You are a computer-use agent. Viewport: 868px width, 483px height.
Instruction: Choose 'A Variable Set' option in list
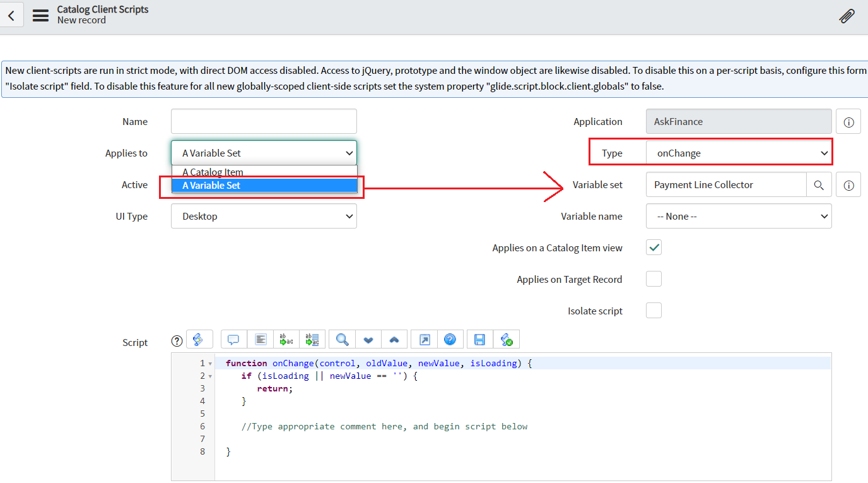(211, 186)
